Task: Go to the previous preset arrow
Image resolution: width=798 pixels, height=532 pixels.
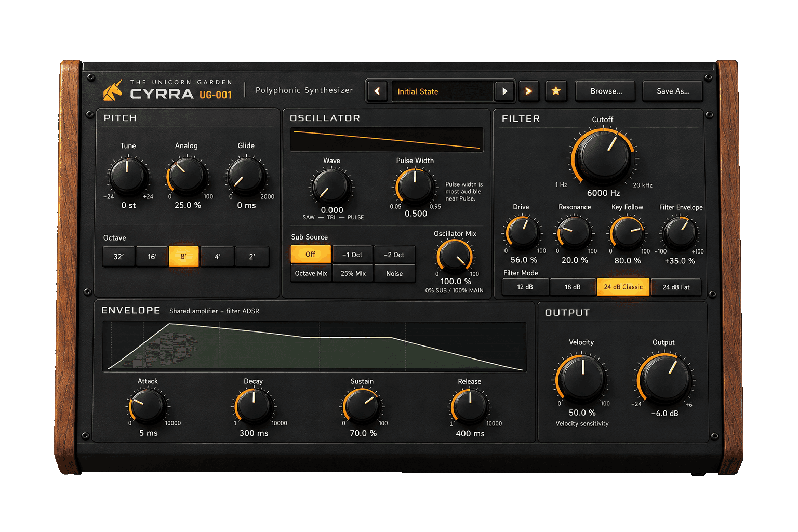Action: (x=377, y=91)
